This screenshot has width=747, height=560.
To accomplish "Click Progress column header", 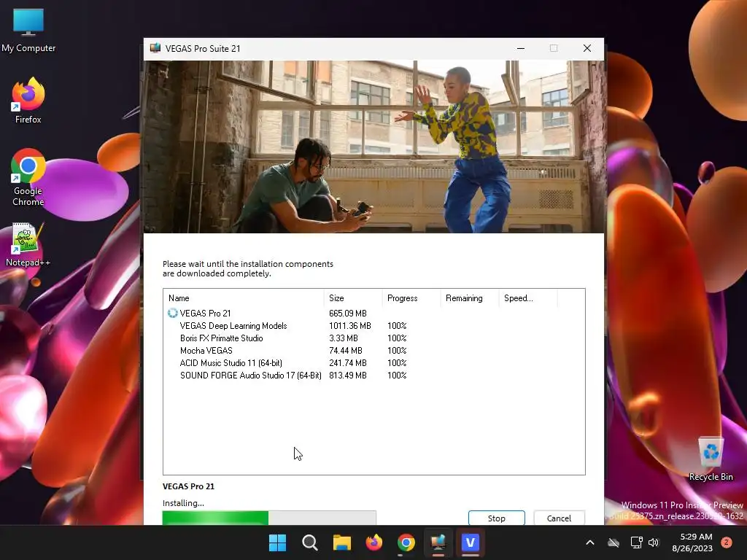I will (x=411, y=298).
